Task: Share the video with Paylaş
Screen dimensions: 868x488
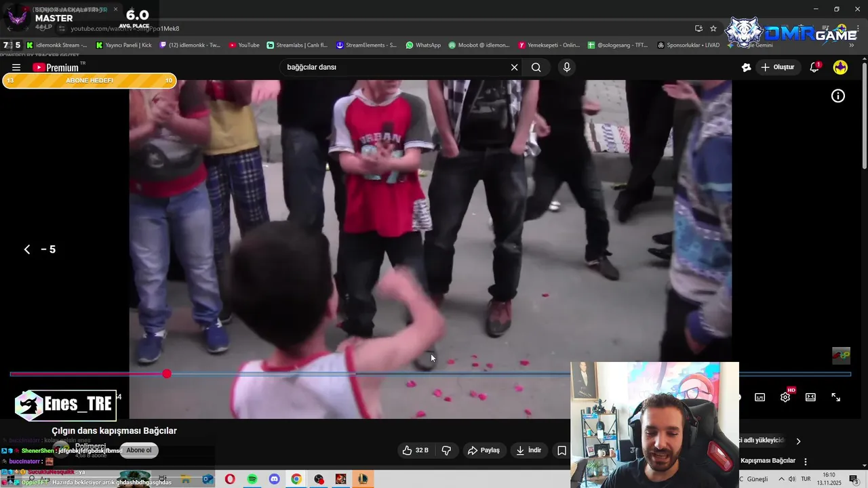Action: (484, 450)
